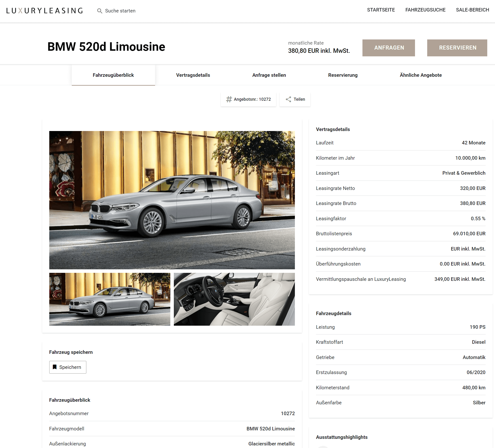Click the Außenfarbe 'Silber' value

click(x=479, y=402)
